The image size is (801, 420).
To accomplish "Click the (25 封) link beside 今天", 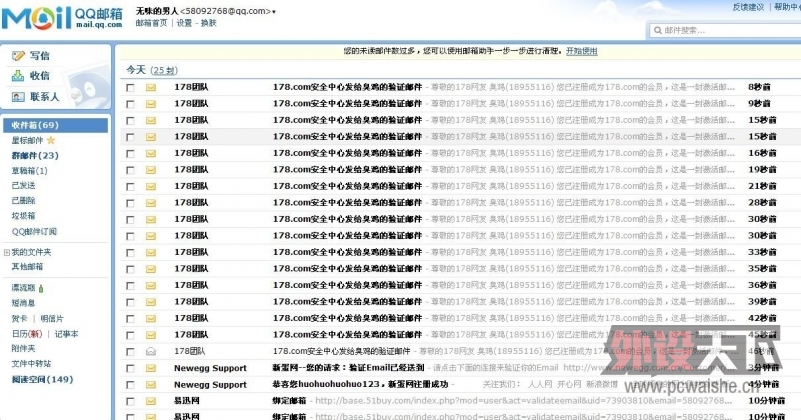I will (x=165, y=71).
